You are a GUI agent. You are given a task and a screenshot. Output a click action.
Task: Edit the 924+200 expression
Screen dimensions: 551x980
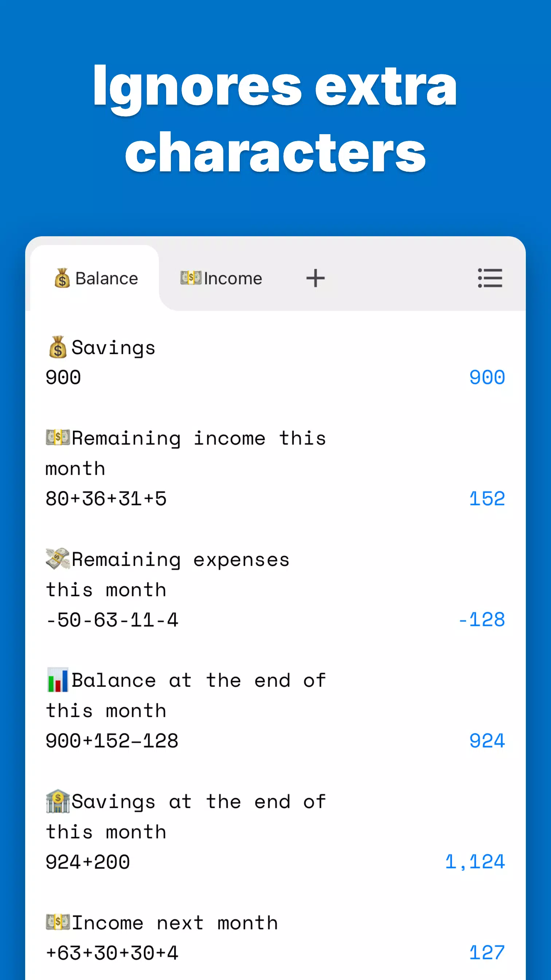(x=88, y=862)
